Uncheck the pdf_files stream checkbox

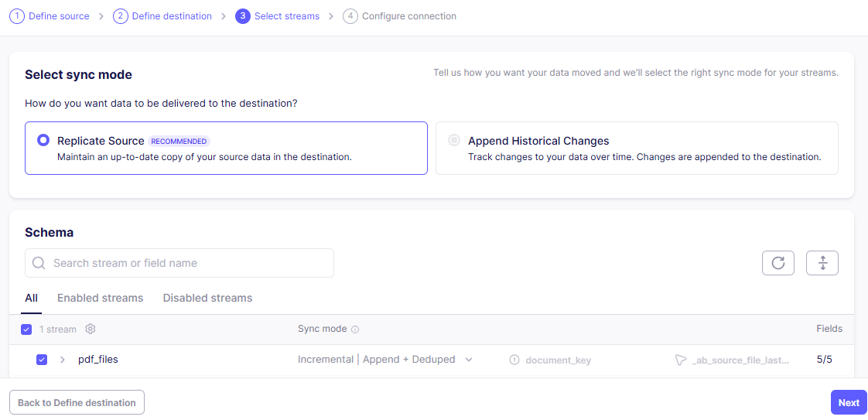click(x=42, y=360)
